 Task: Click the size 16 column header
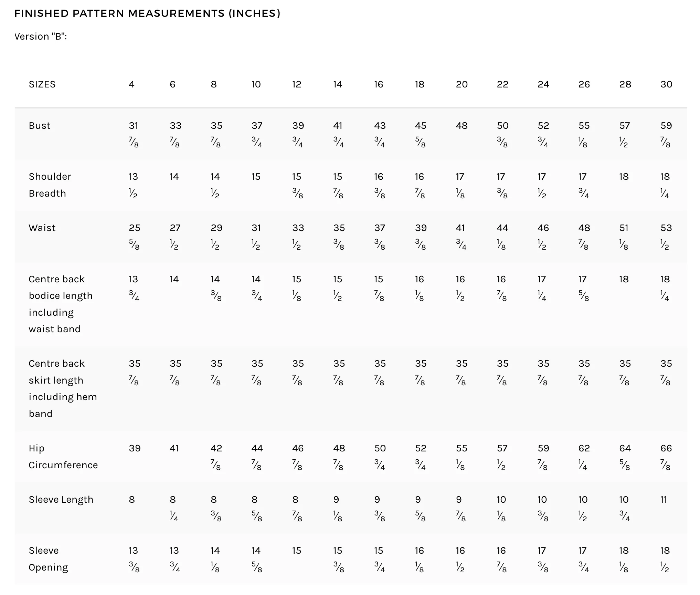379,84
